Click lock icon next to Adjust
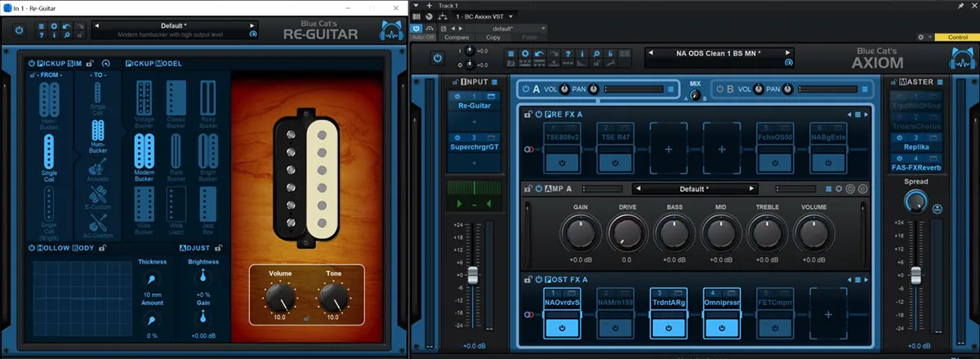The width and height of the screenshot is (980, 359). (x=220, y=247)
